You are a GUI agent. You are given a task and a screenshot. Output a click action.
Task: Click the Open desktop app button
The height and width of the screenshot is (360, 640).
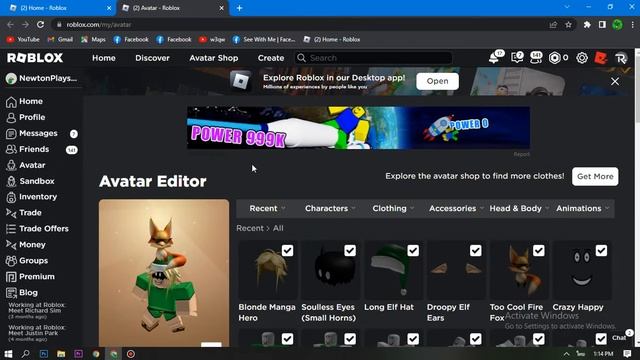(x=437, y=81)
